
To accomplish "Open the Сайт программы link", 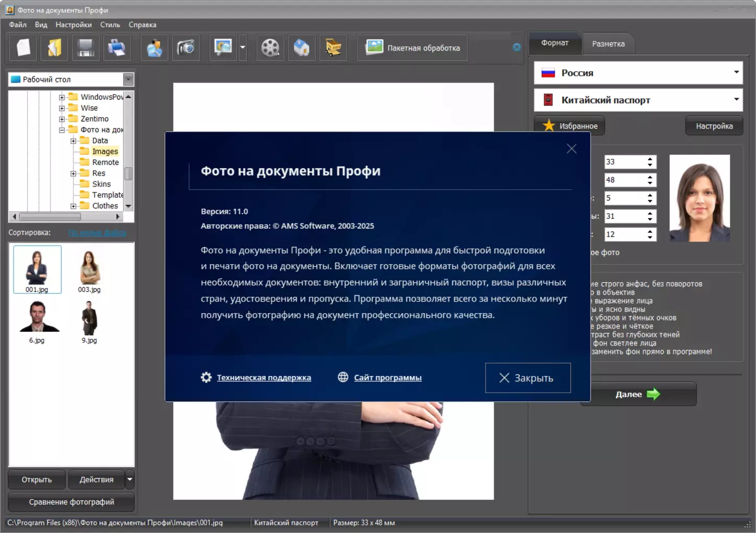I will (388, 378).
